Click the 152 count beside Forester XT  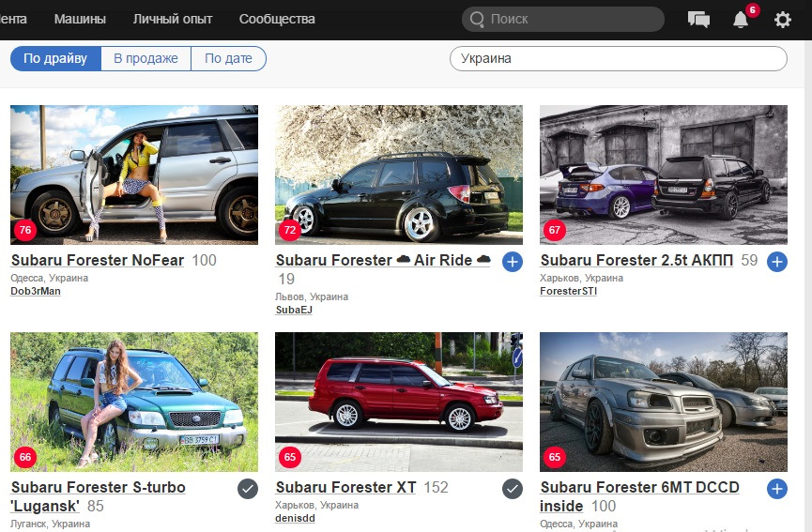tap(436, 488)
